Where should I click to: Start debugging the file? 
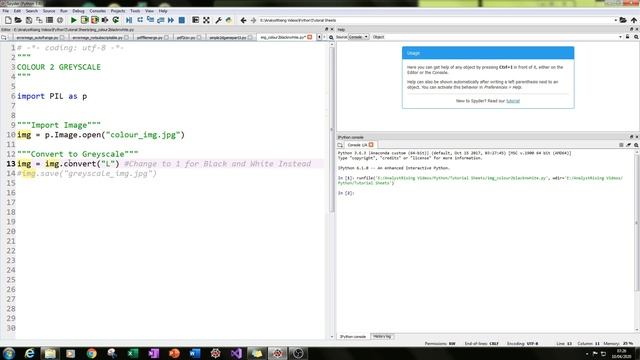pyautogui.click(x=129, y=20)
